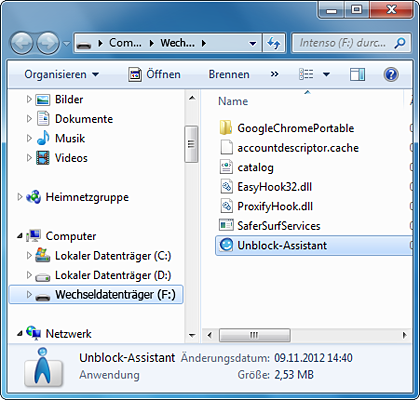420x400 pixels.
Task: Click Öffnen in the toolbar
Action: tap(154, 74)
